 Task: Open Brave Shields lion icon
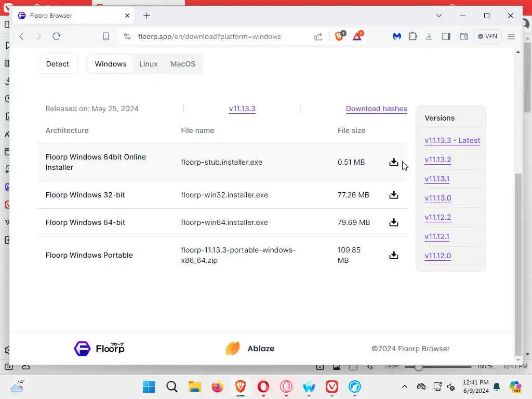coord(340,36)
